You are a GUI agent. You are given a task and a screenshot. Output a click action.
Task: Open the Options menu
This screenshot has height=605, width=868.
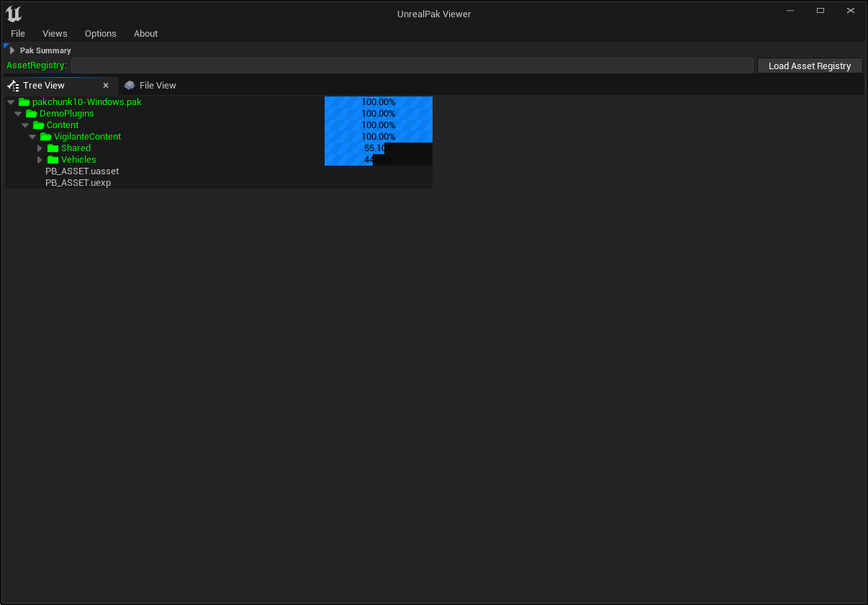[x=101, y=34]
